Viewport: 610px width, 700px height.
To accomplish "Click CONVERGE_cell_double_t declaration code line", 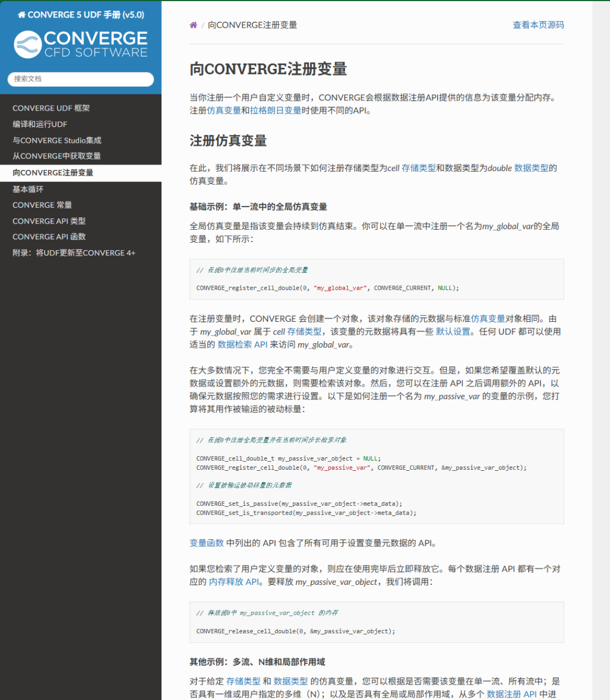I will [289, 458].
